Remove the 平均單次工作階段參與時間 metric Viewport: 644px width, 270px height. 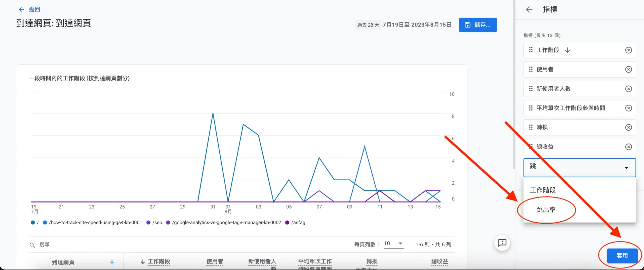click(628, 108)
